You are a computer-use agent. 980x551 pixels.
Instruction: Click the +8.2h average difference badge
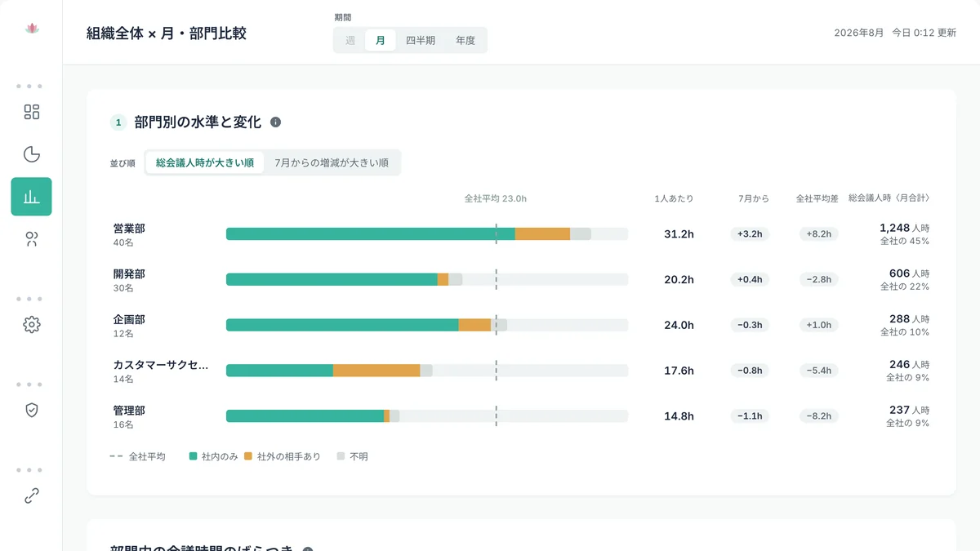pos(818,234)
